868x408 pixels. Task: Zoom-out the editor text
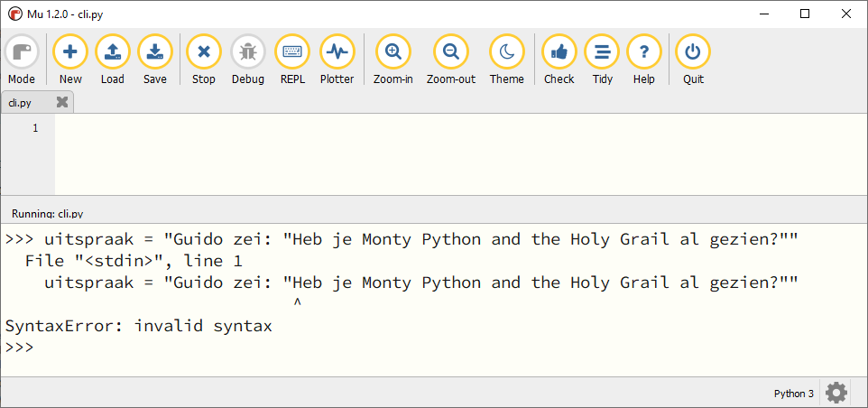[x=451, y=60]
